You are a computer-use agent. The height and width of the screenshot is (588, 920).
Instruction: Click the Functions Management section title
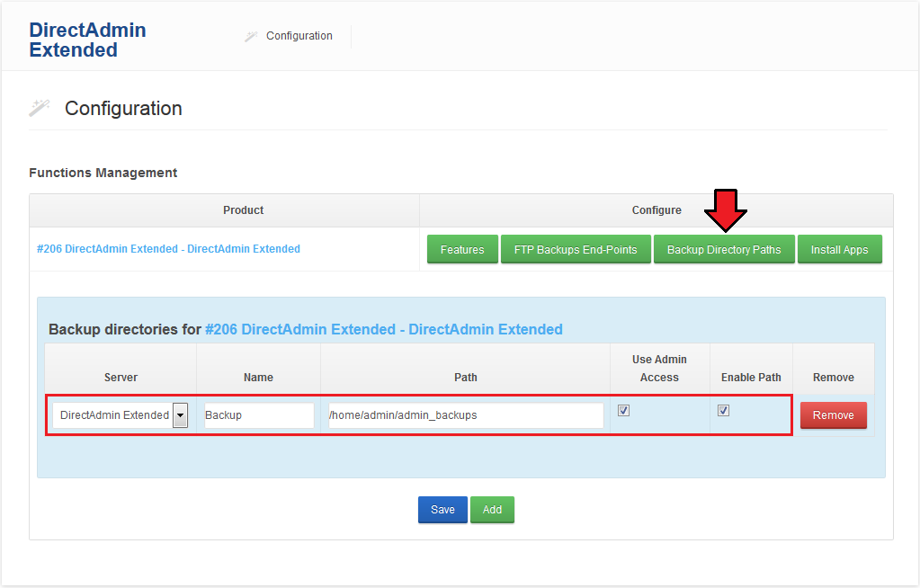pos(103,173)
